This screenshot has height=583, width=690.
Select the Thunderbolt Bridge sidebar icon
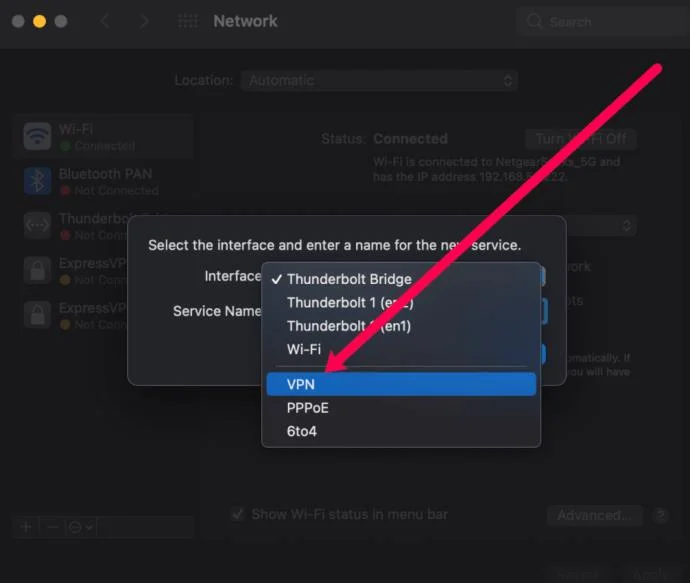[x=37, y=226]
